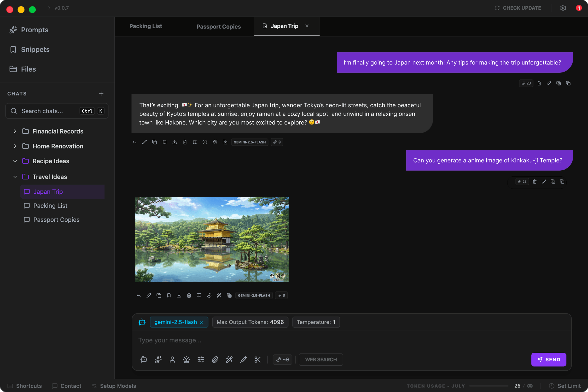Attach a file with paperclip icon
This screenshot has height=392, width=588.
[215, 360]
